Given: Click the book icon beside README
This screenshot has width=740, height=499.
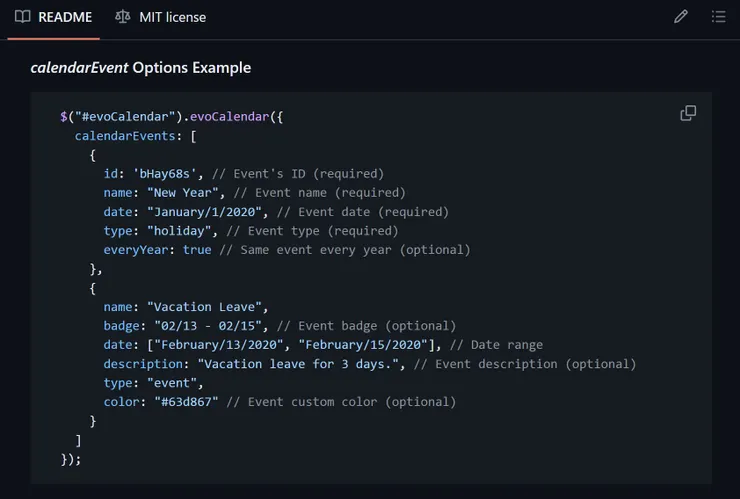Looking at the screenshot, I should point(23,17).
